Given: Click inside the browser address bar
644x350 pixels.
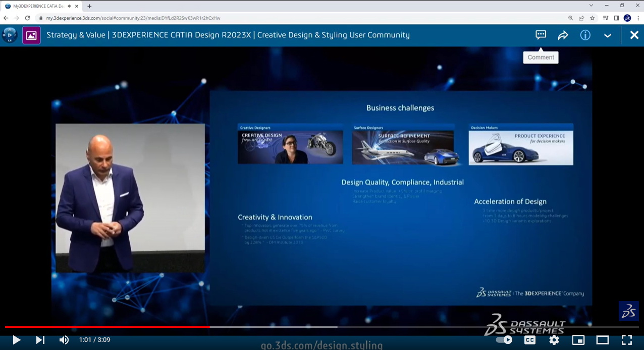Looking at the screenshot, I should (202, 17).
